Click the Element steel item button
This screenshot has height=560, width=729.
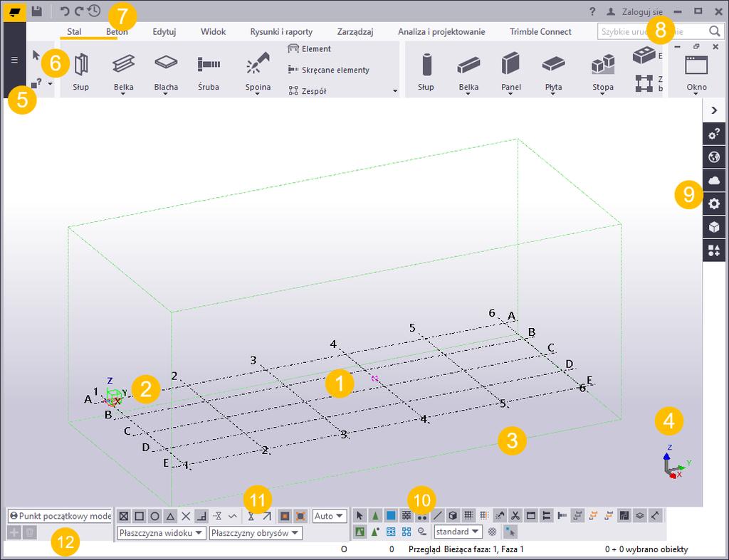[x=309, y=49]
